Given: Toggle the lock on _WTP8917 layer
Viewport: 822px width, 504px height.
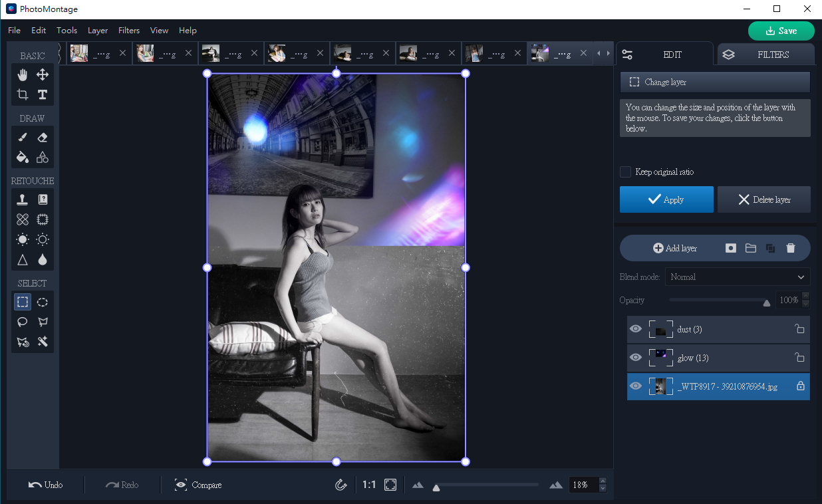Looking at the screenshot, I should [800, 386].
